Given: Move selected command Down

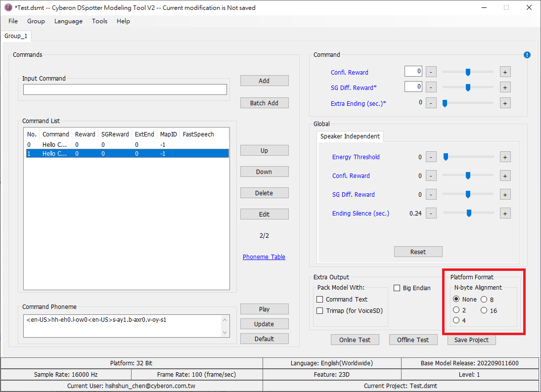Looking at the screenshot, I should click(264, 172).
